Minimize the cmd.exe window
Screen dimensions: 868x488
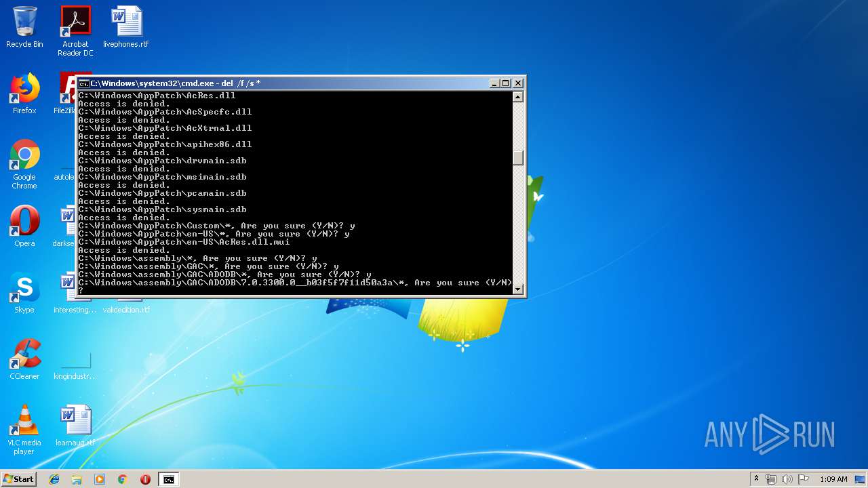coord(494,83)
